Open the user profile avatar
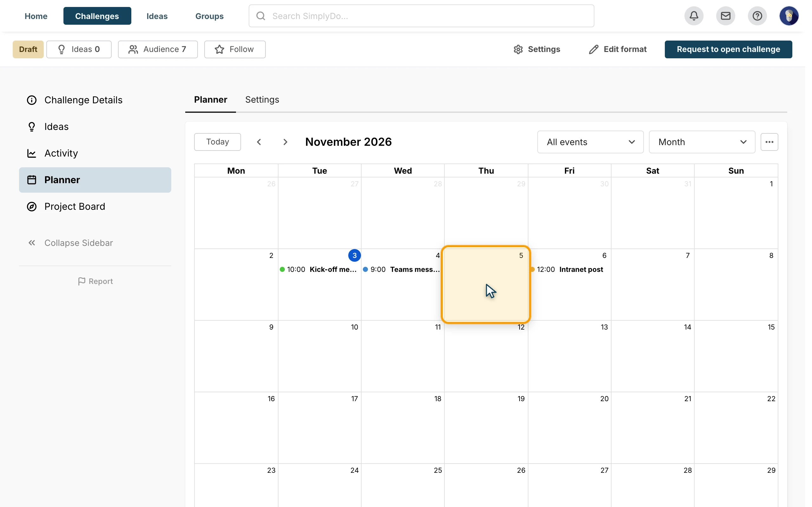The width and height of the screenshot is (812, 507). (x=789, y=16)
